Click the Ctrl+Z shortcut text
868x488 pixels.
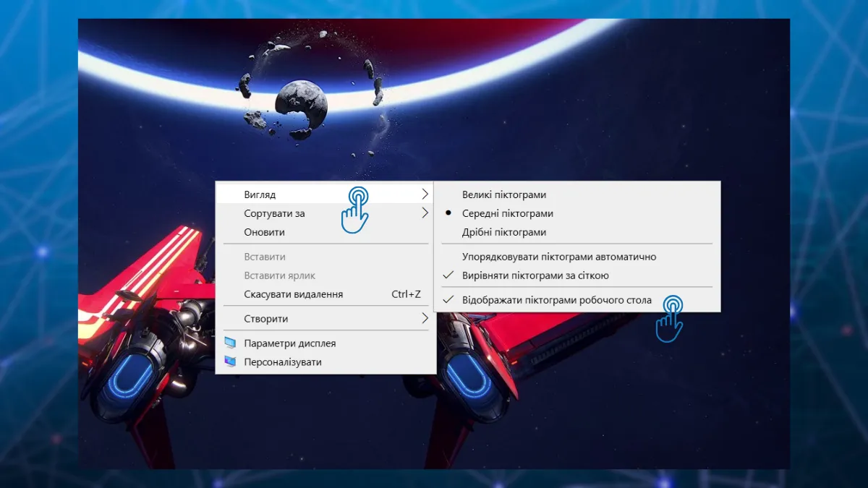(406, 294)
